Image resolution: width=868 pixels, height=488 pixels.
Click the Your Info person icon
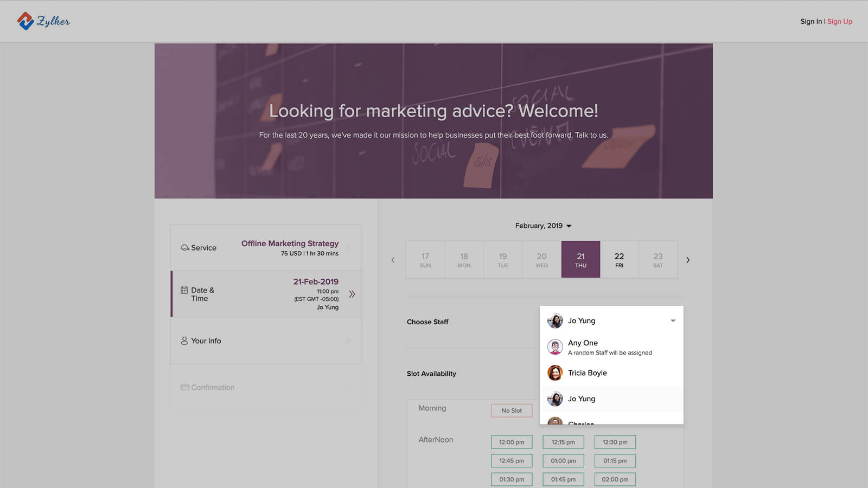click(184, 341)
